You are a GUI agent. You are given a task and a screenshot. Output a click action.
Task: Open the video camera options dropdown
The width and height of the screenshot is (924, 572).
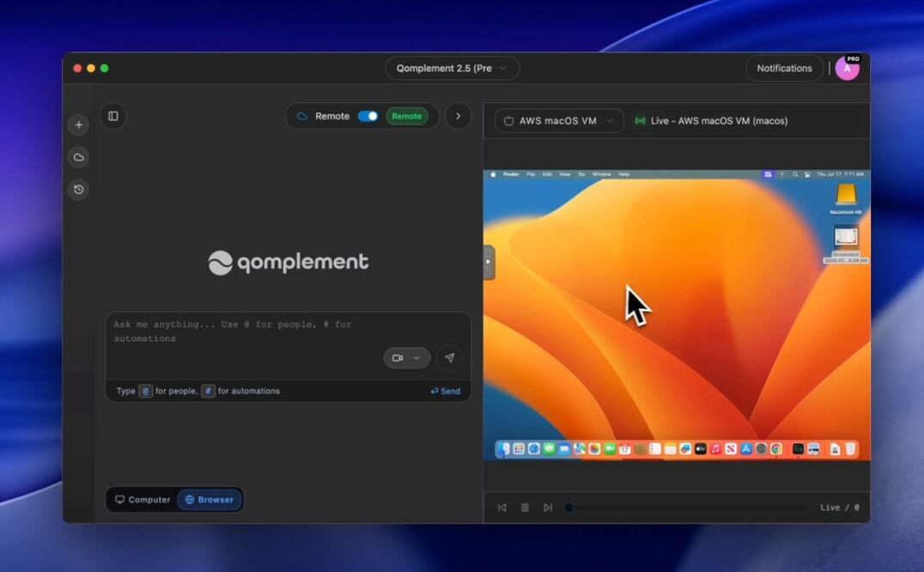point(407,358)
